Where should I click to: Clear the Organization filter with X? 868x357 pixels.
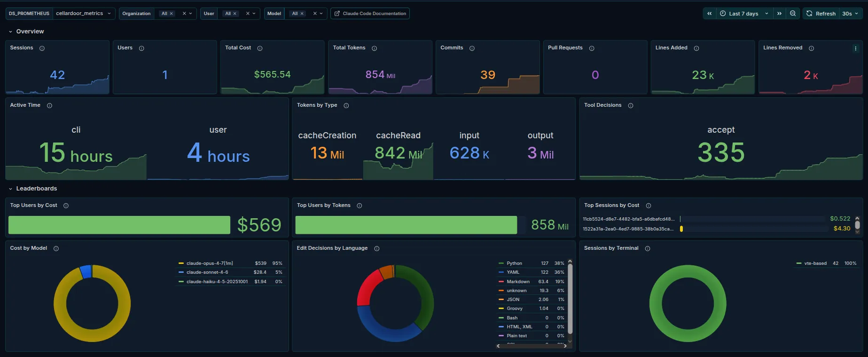click(x=184, y=14)
